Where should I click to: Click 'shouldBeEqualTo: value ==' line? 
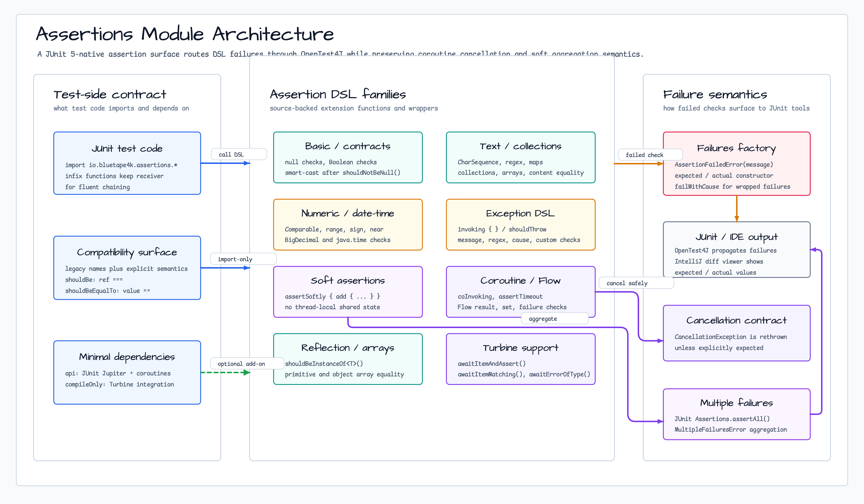coord(108,290)
